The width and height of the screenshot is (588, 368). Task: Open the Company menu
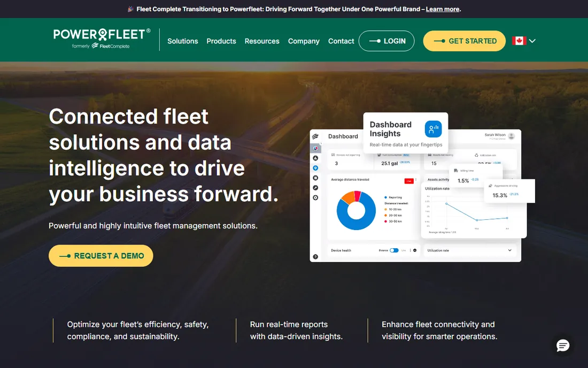(x=304, y=41)
